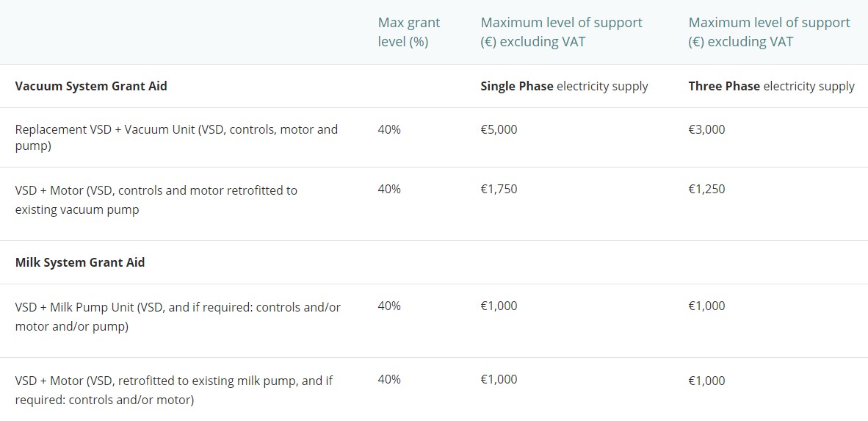868x421 pixels.
Task: Click the "Vacuum System Grant Aid" section heading
Action: click(91, 86)
